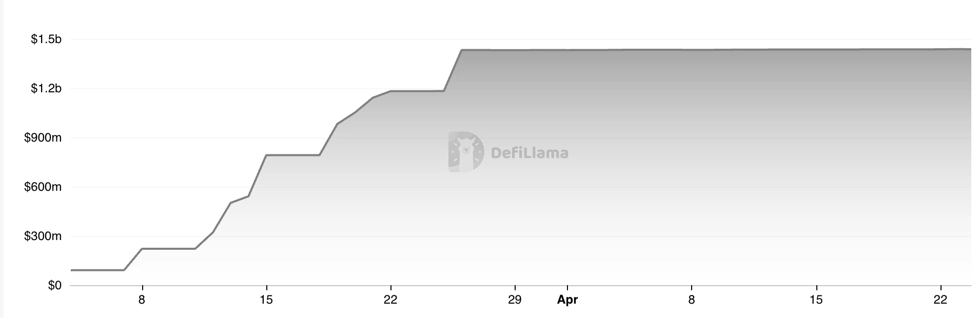Click line corner where top plateau begins
This screenshot has height=318, width=980.
point(462,50)
